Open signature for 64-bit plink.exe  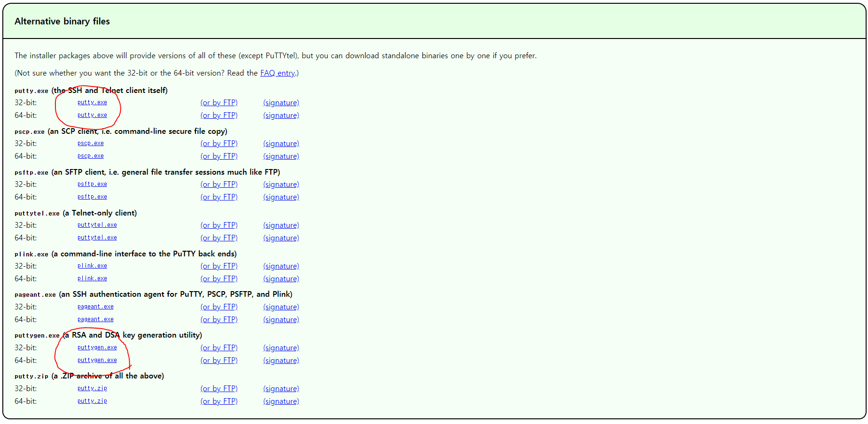click(281, 279)
